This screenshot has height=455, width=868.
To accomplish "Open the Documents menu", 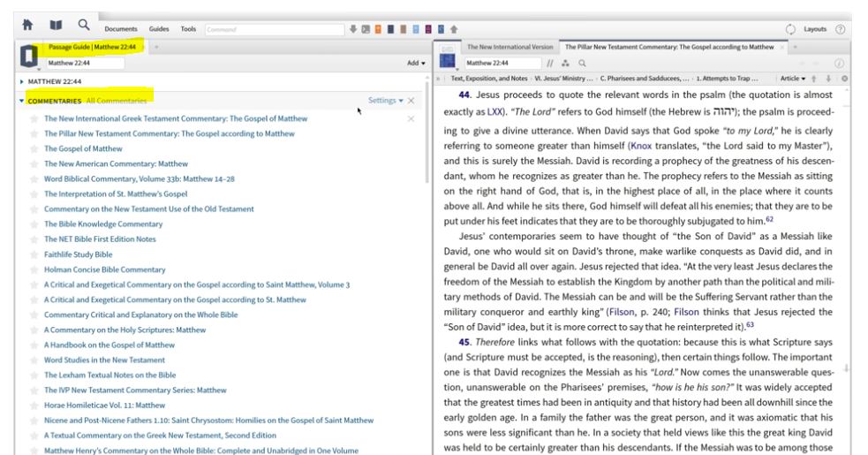I will click(121, 29).
